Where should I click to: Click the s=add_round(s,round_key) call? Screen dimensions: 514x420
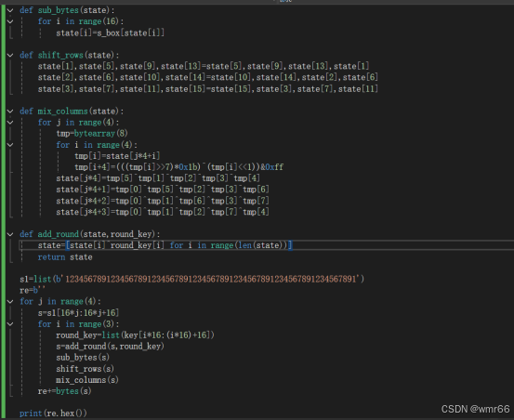(x=110, y=347)
